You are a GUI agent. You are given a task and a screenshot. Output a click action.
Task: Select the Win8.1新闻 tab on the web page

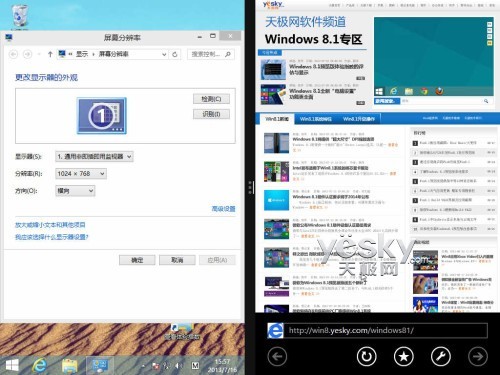tap(277, 119)
